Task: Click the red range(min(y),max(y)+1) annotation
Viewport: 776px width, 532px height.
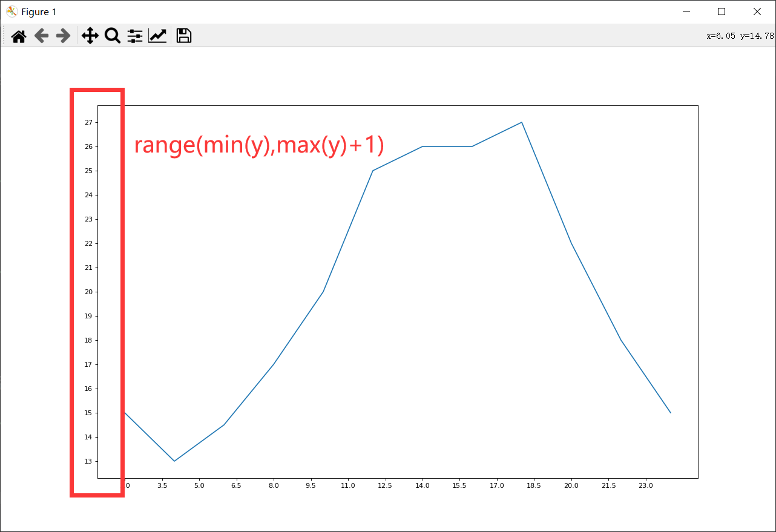Action: click(x=259, y=145)
